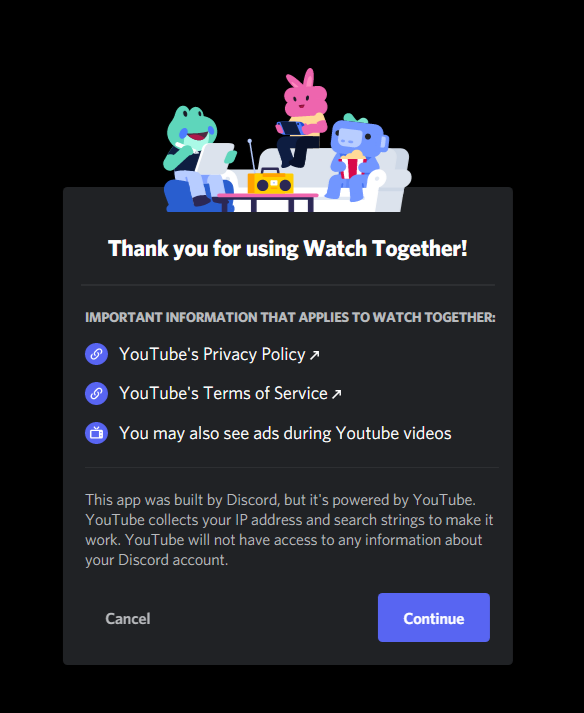The width and height of the screenshot is (584, 713).
Task: Click the ads during Youtube videos text
Action: tap(285, 433)
